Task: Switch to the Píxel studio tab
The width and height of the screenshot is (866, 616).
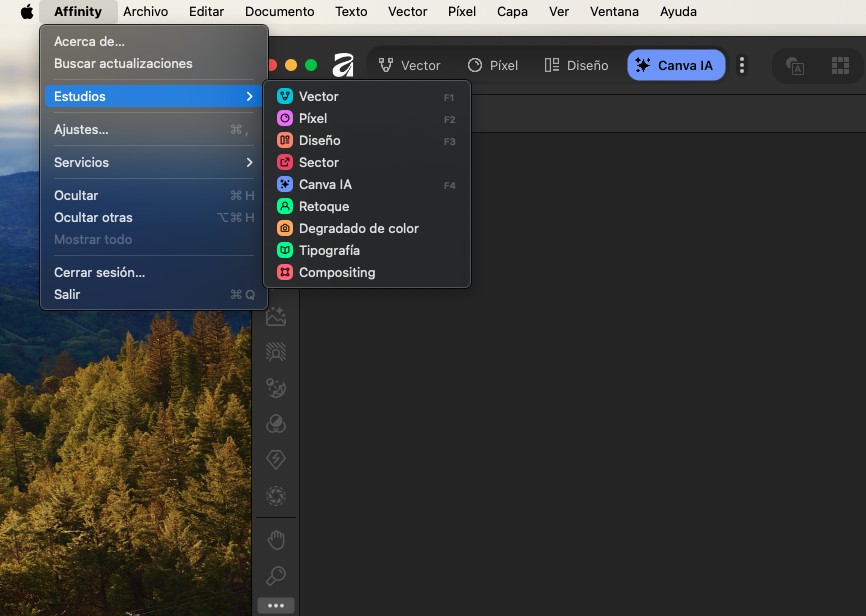Action: 493,65
